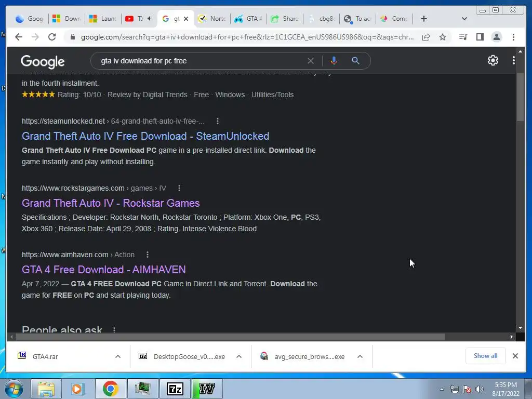Submit search with magnifier icon
The image size is (532, 399).
pyautogui.click(x=355, y=61)
